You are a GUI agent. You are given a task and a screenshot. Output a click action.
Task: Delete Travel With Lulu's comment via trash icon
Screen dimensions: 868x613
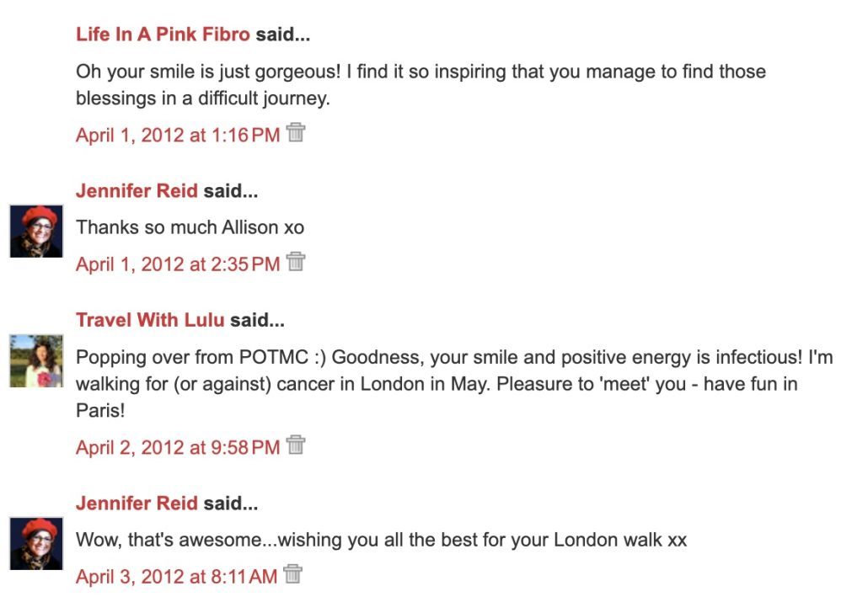tap(295, 445)
